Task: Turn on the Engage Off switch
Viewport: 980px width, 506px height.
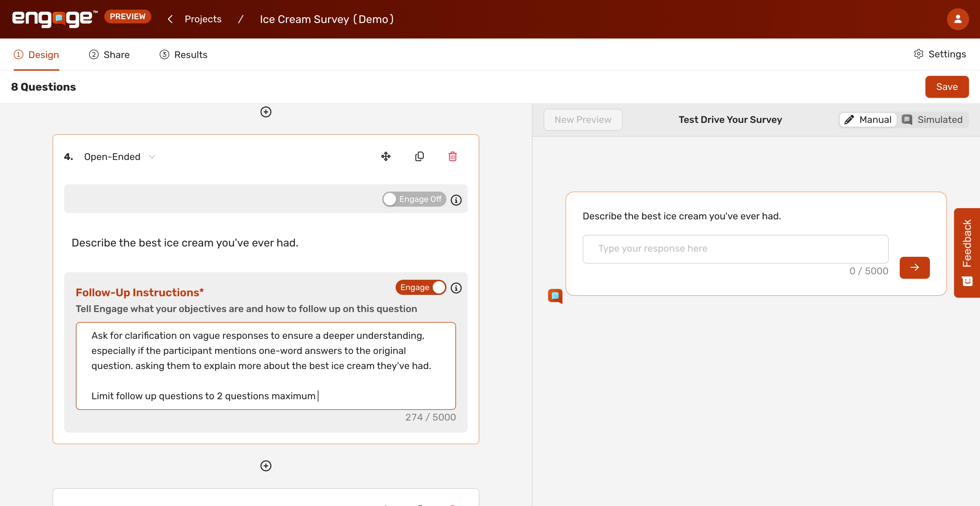Action: [x=414, y=199]
